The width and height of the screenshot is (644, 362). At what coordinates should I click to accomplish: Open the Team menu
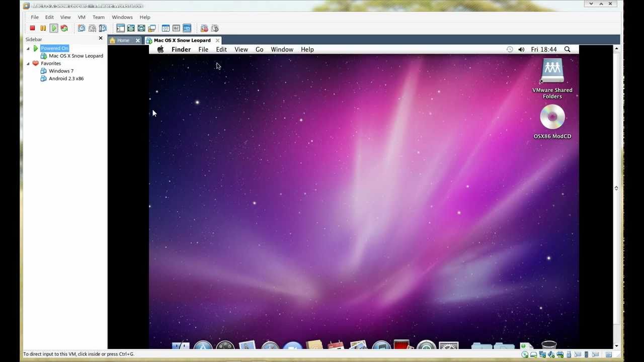(99, 17)
